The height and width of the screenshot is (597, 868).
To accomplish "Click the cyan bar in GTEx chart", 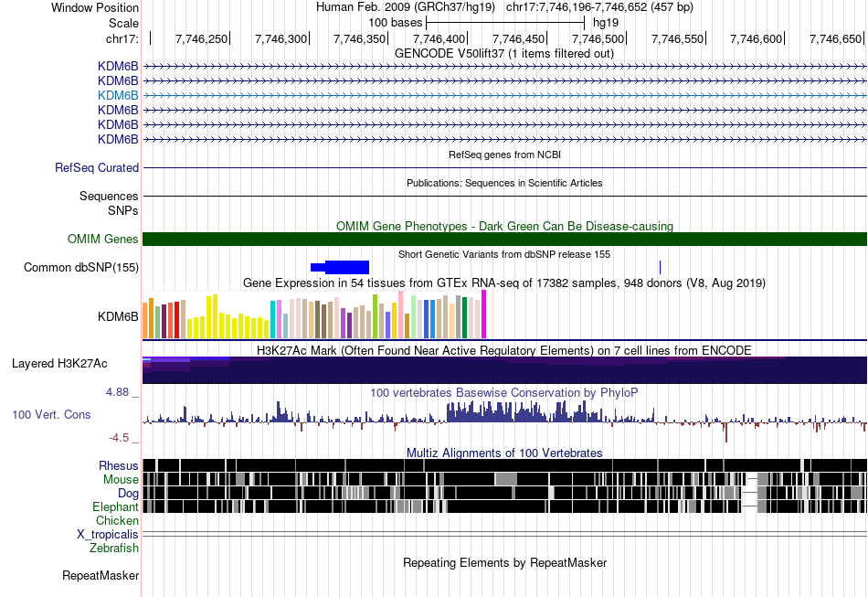I will click(272, 320).
